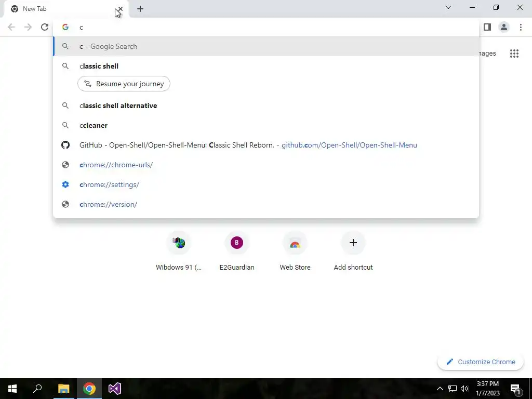This screenshot has height=399, width=532.
Task: Toggle the Chrome side panel icon
Action: click(487, 27)
